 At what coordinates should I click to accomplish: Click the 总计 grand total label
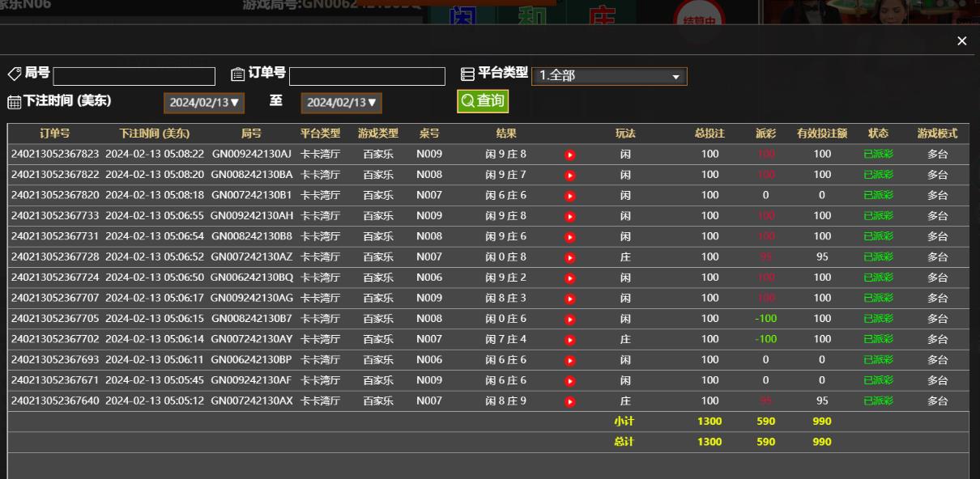coord(624,442)
